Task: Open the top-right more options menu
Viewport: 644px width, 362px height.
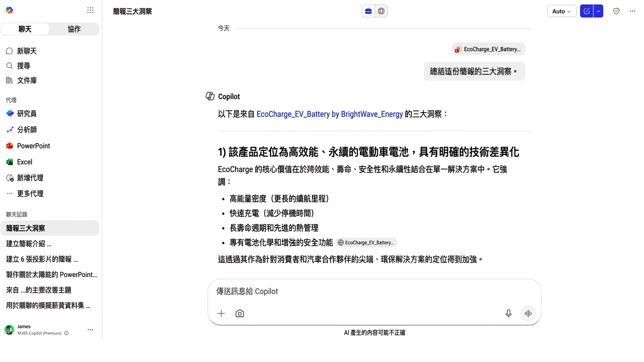Action: coord(633,11)
